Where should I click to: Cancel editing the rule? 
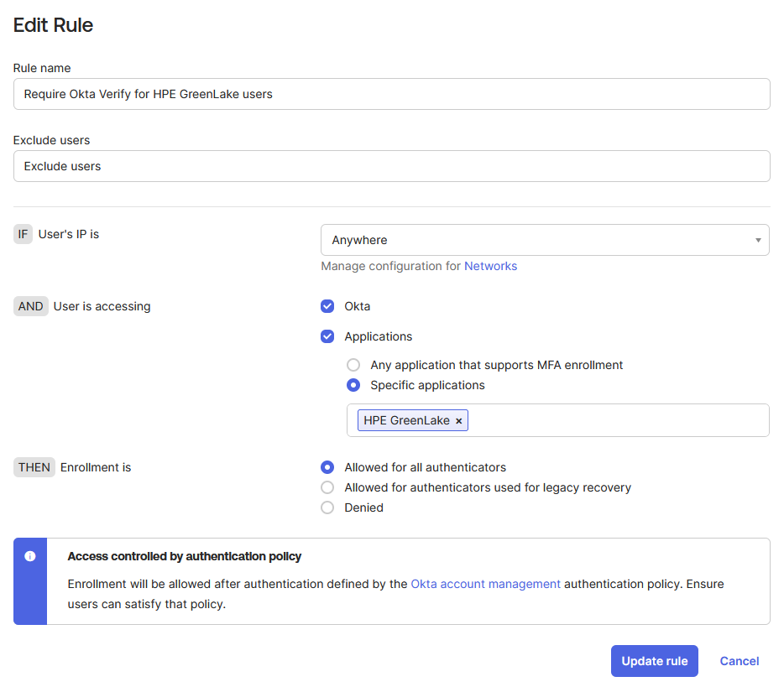pos(739,661)
